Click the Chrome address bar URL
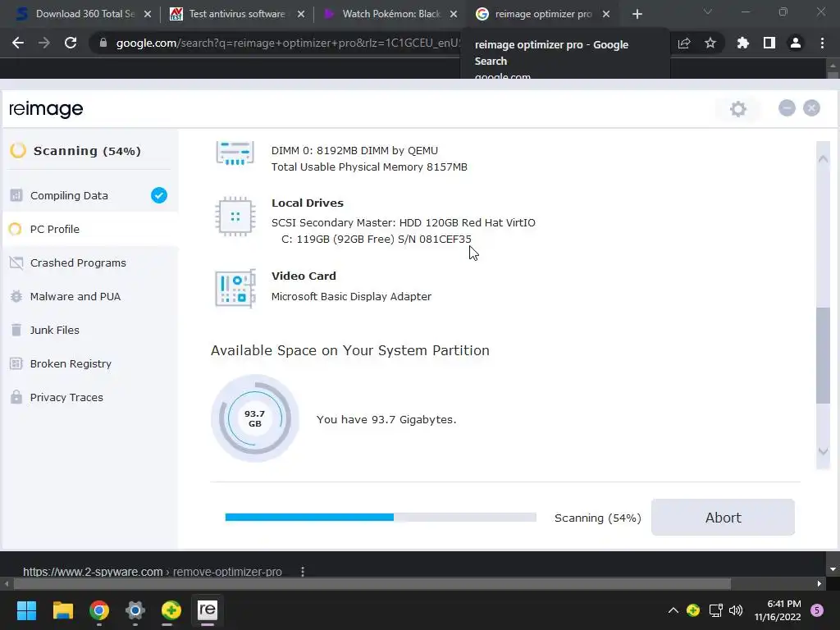 coord(287,43)
